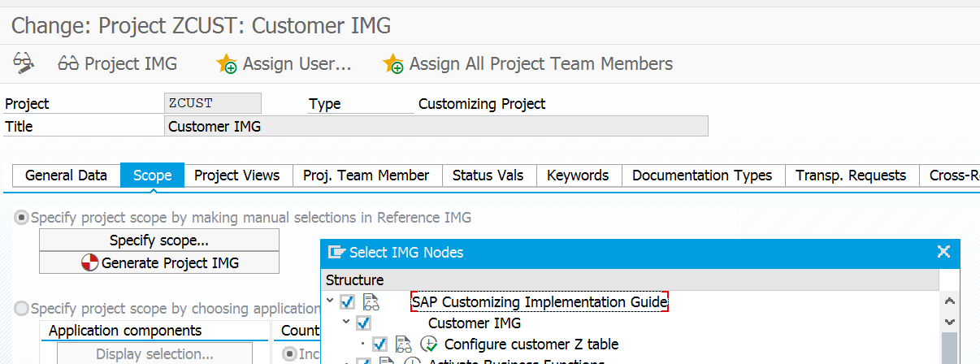
Task: Open documentation icon of Configure customer Z table
Action: [404, 344]
